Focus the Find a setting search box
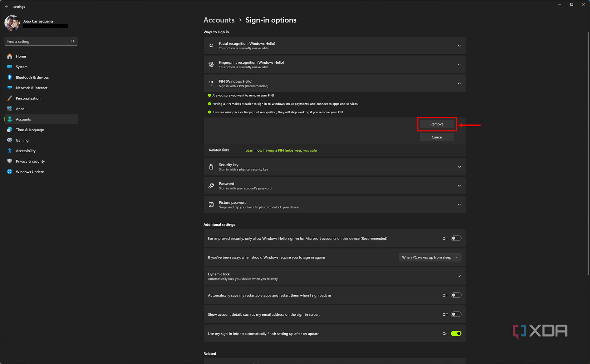590x364 pixels. pos(41,41)
